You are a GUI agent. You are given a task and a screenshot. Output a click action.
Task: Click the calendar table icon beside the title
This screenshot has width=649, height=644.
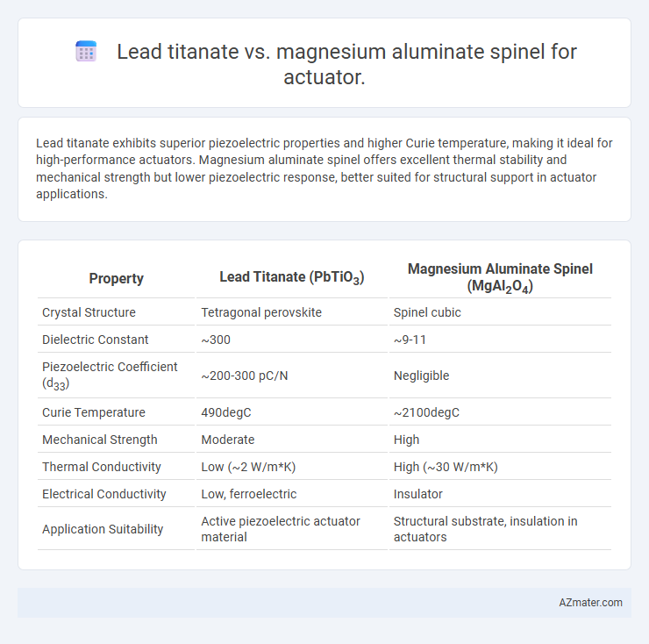point(86,52)
